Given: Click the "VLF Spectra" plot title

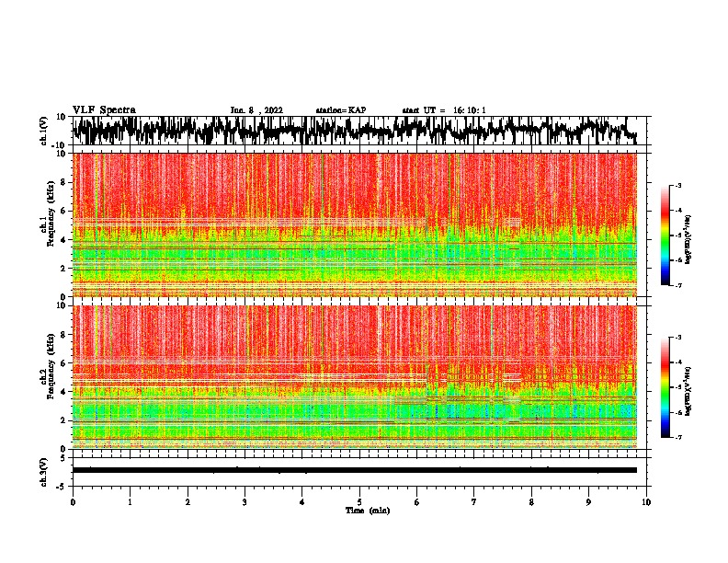Looking at the screenshot, I should (104, 110).
